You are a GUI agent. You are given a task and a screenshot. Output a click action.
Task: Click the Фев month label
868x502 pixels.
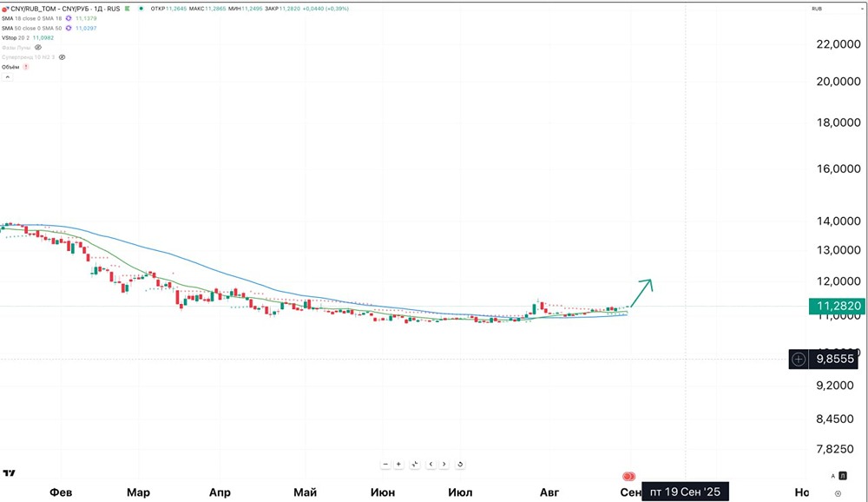pos(61,492)
